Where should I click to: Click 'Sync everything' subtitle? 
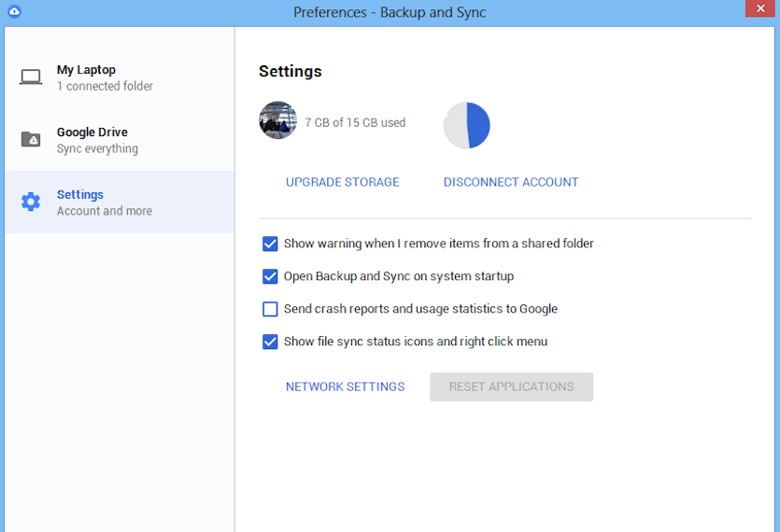coord(97,148)
